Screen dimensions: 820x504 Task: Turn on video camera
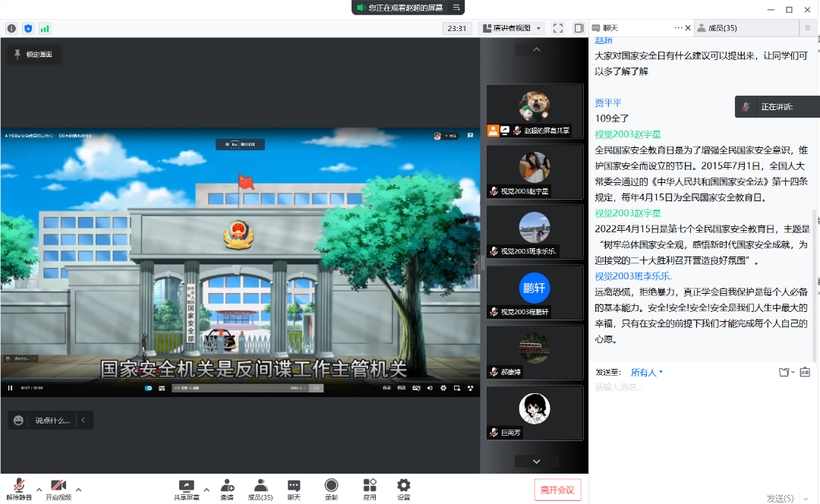click(58, 490)
